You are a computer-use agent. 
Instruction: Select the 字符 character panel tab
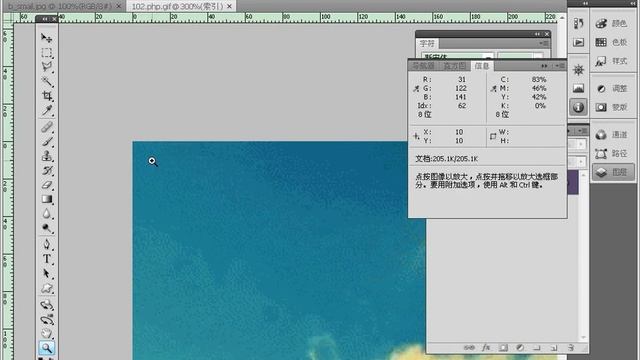427,43
